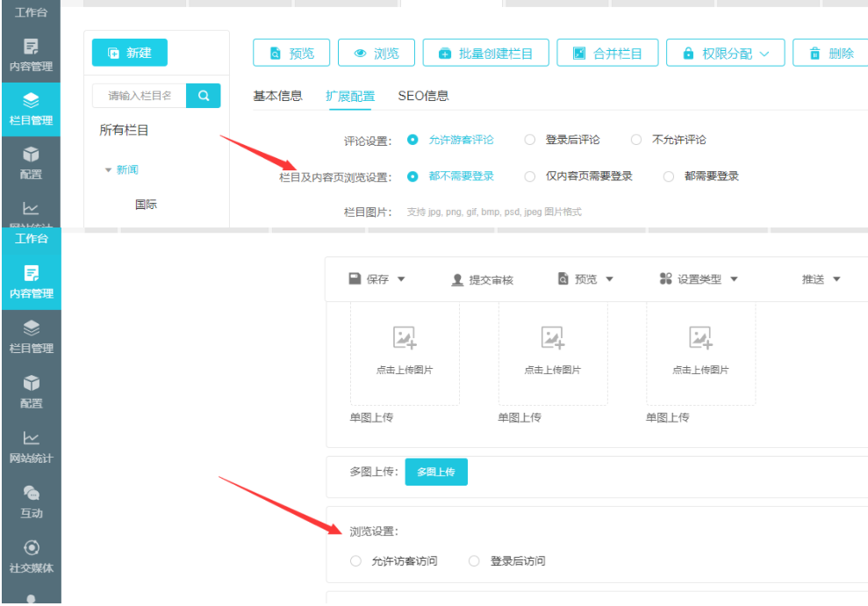Open 内容管理 in upper sidebar

(31, 54)
